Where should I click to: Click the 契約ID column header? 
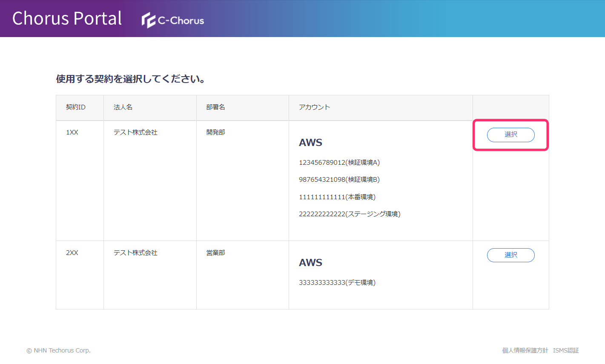tap(76, 107)
